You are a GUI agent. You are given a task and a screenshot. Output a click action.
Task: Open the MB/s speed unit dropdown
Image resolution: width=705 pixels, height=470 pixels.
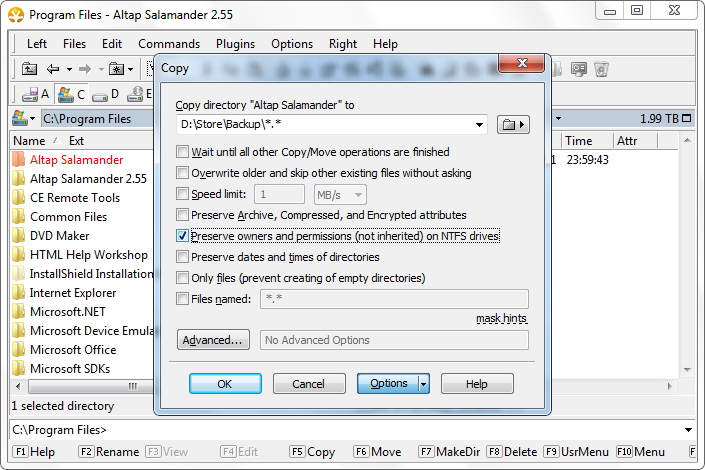point(340,195)
